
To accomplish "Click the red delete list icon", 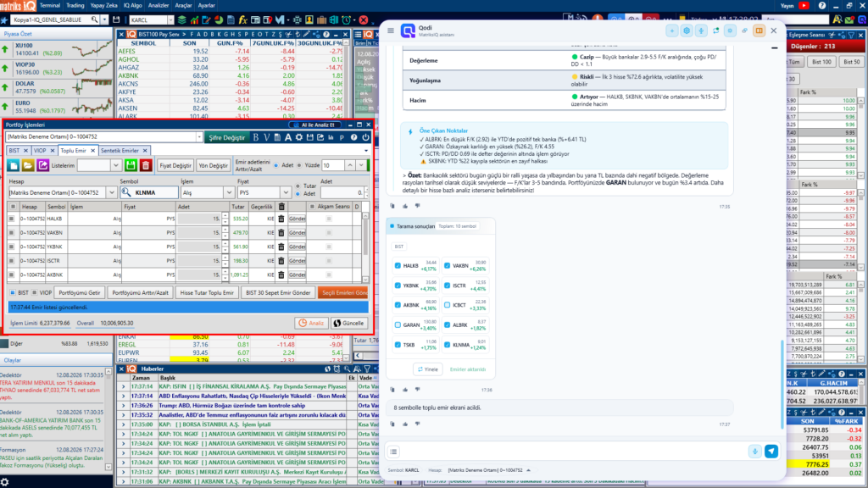I will tap(146, 165).
